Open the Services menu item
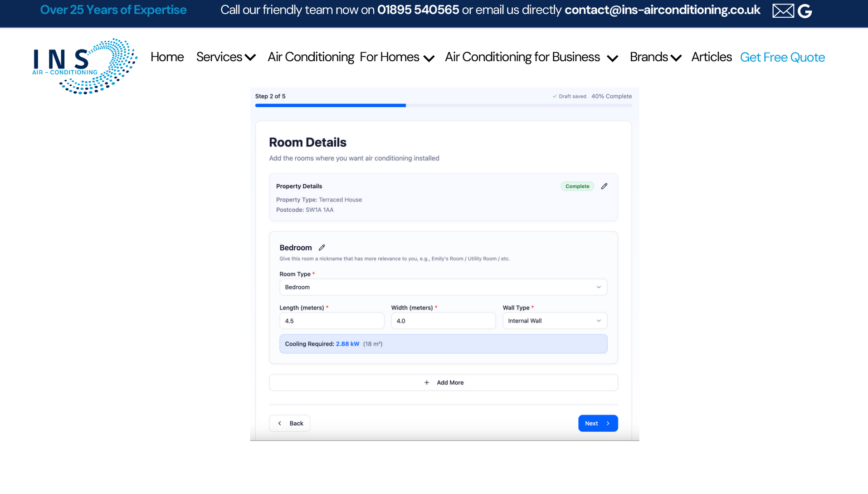The width and height of the screenshot is (868, 494). tap(219, 57)
